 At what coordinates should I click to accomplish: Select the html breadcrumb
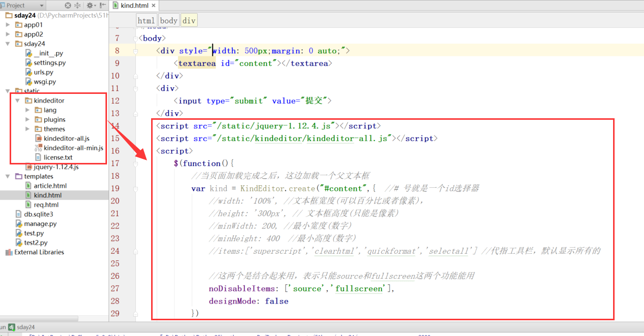pyautogui.click(x=146, y=20)
